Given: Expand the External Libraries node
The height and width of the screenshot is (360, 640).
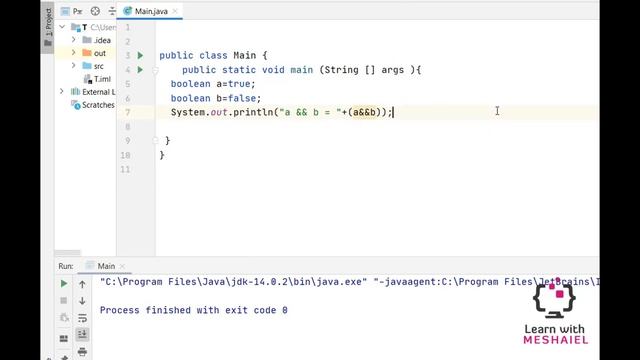Looking at the screenshot, I should (62, 91).
